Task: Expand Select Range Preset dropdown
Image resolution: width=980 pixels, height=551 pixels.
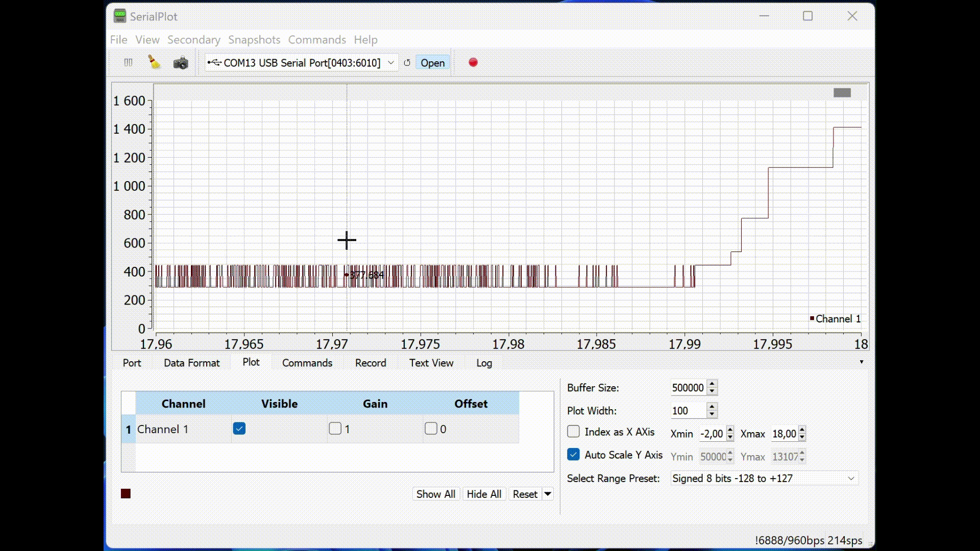Action: 850,479
